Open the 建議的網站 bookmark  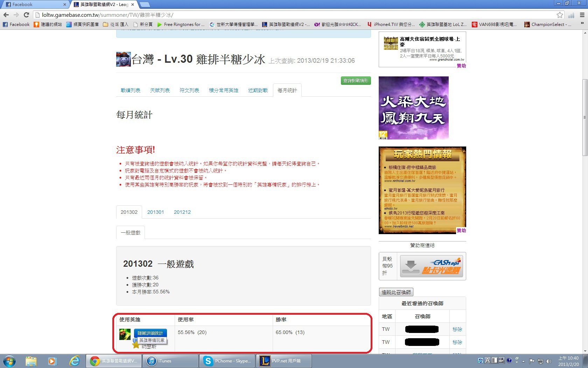tap(48, 25)
